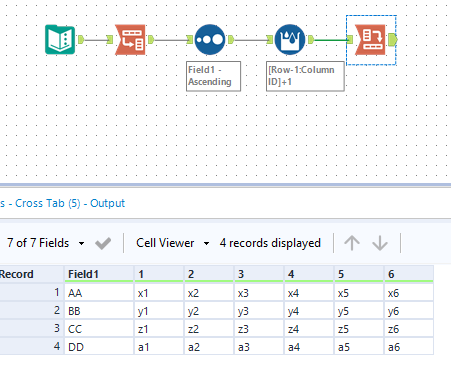Select cell 'a2'

coord(209,347)
